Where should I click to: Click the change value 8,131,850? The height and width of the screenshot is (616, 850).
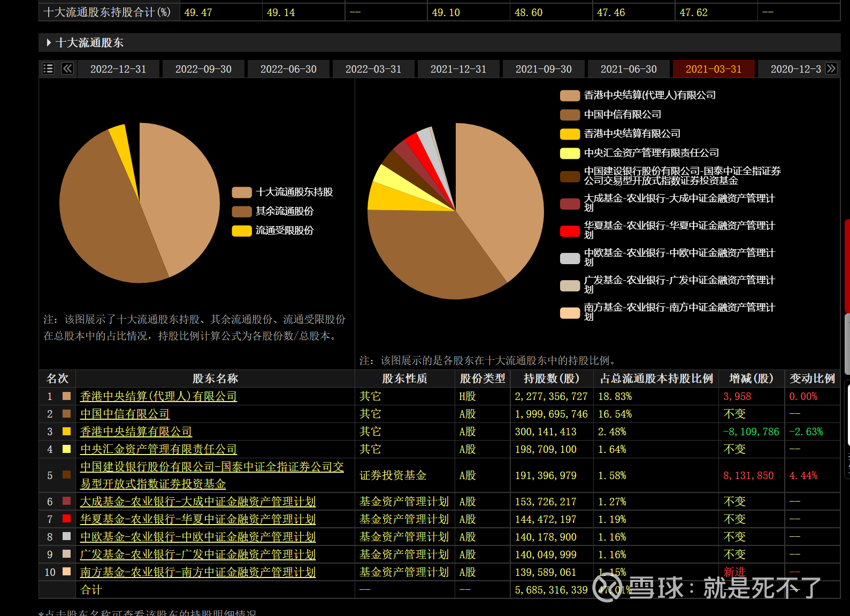click(x=748, y=475)
